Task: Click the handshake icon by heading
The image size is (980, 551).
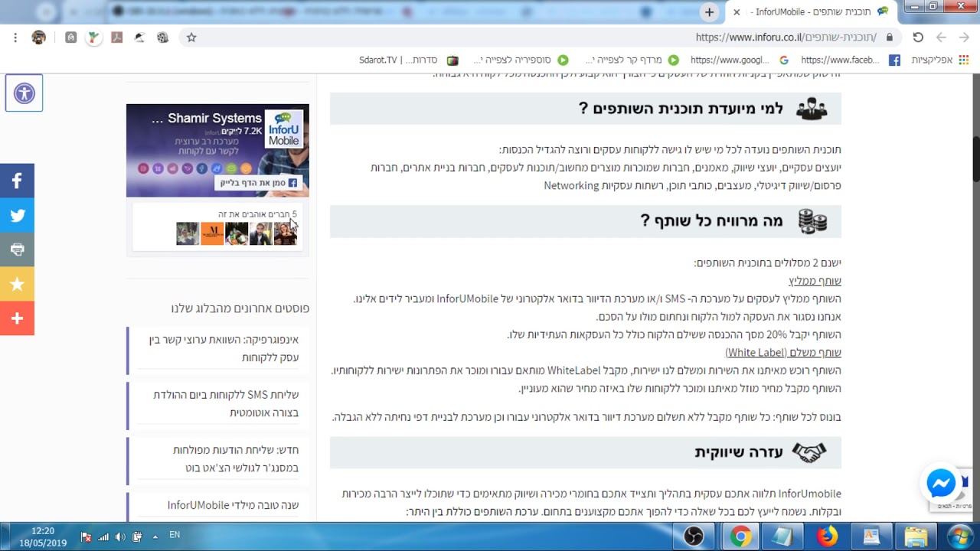Action: pyautogui.click(x=809, y=452)
